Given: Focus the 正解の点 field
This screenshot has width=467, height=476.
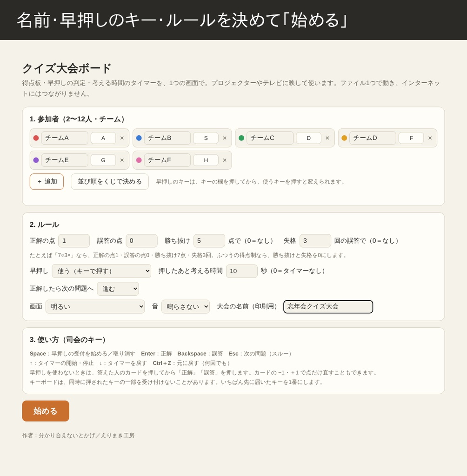Looking at the screenshot, I should [x=74, y=241].
